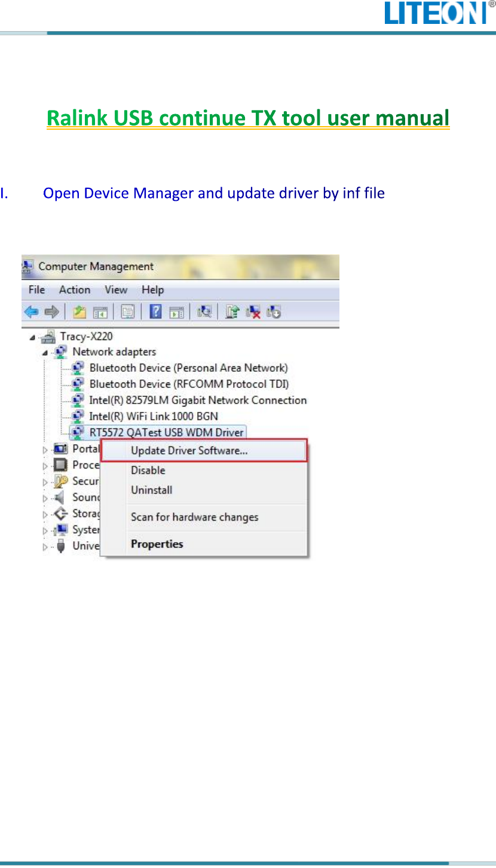Image resolution: width=496 pixels, height=868 pixels.
Task: Click the Processors chip icon in tree
Action: tap(61, 464)
